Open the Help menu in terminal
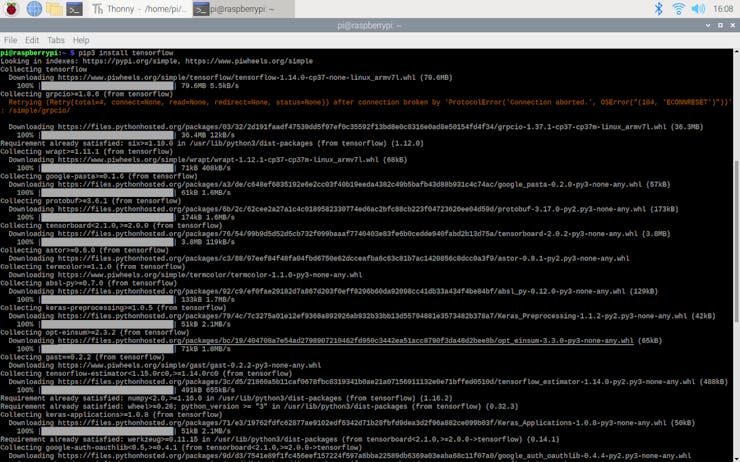 click(x=81, y=40)
